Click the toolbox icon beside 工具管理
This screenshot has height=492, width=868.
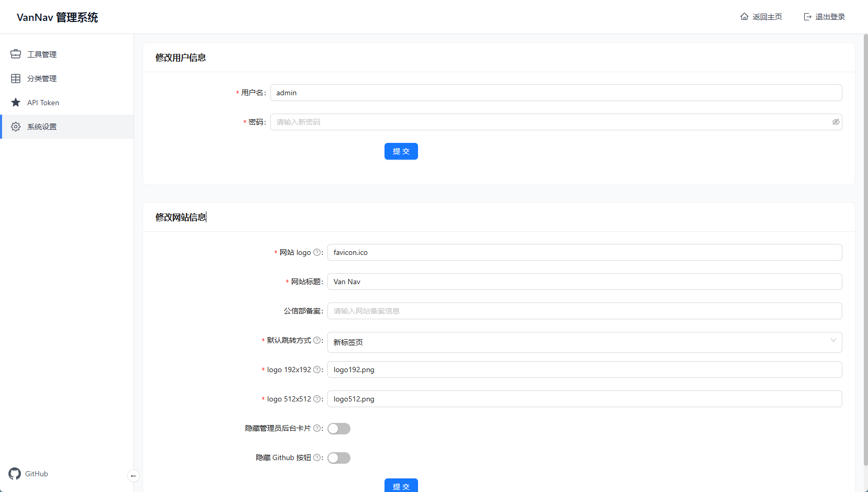click(x=16, y=54)
